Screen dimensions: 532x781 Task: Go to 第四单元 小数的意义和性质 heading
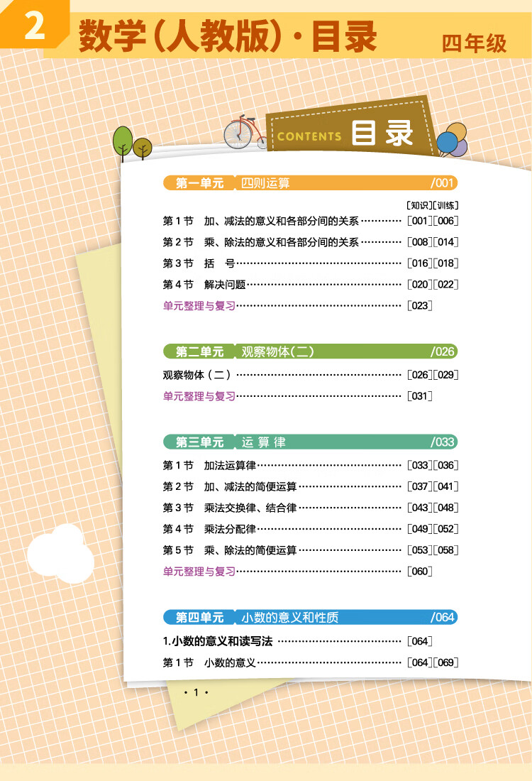[310, 616]
